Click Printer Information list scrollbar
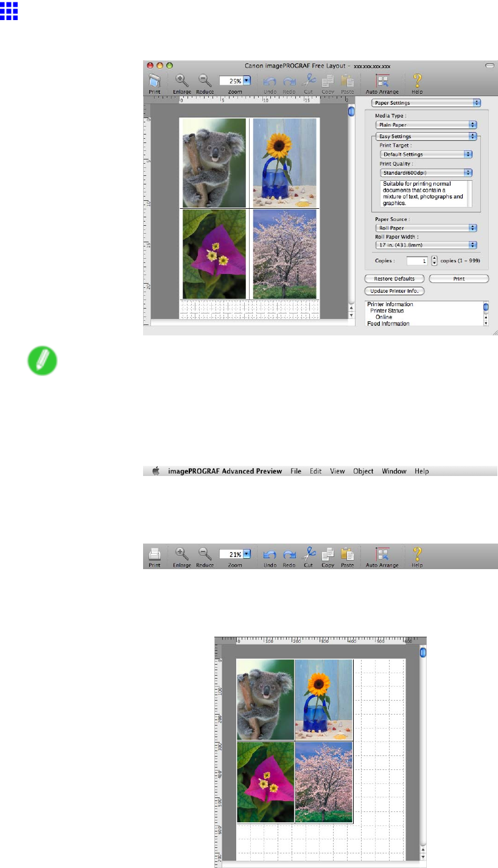498x868 pixels. click(x=486, y=313)
